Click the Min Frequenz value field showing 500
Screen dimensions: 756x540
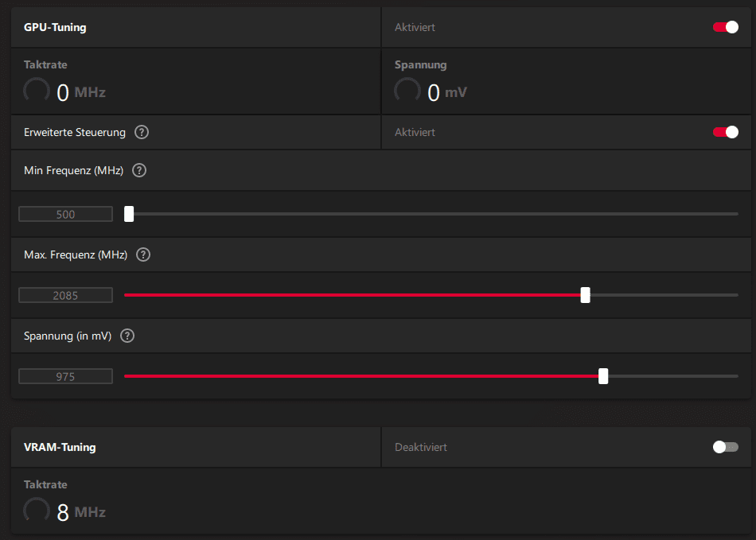click(66, 214)
